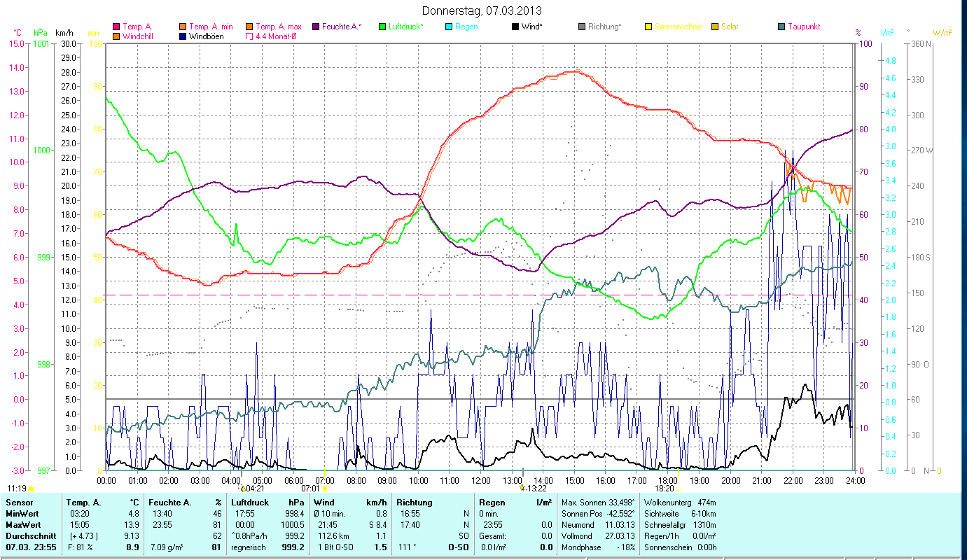The width and height of the screenshot is (967, 560).
Task: Click the Temp. A. max legend label
Action: coord(278,27)
